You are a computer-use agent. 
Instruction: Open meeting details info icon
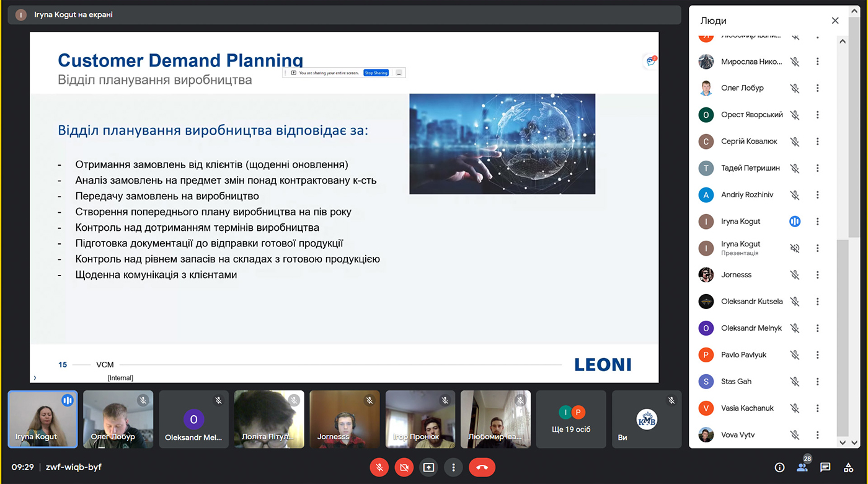(779, 467)
